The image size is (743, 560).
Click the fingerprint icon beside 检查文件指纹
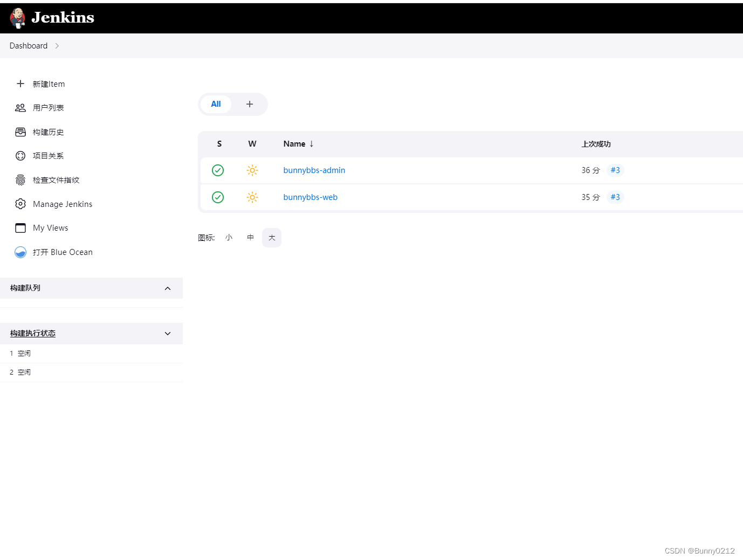(20, 180)
